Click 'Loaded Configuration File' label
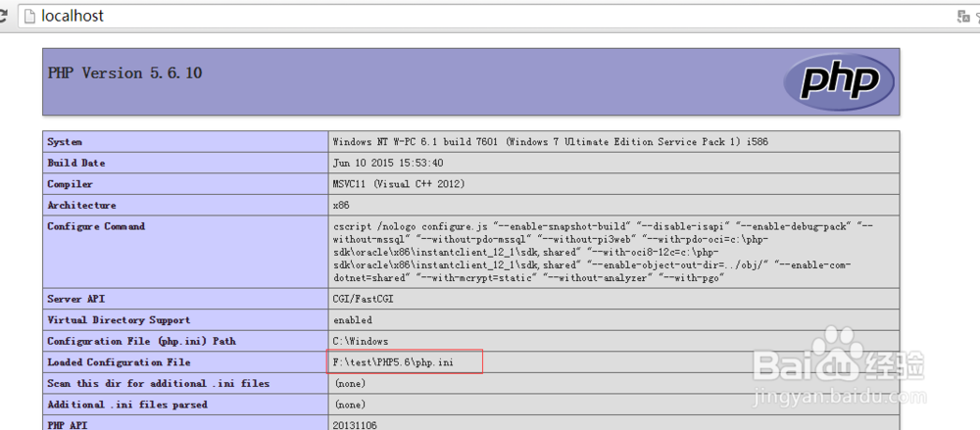This screenshot has width=980, height=430. (x=119, y=362)
